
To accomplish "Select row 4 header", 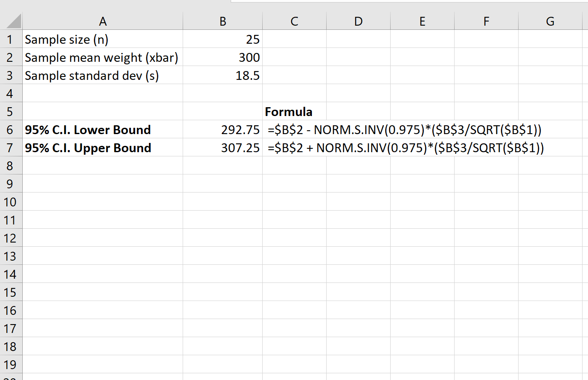I will (11, 93).
